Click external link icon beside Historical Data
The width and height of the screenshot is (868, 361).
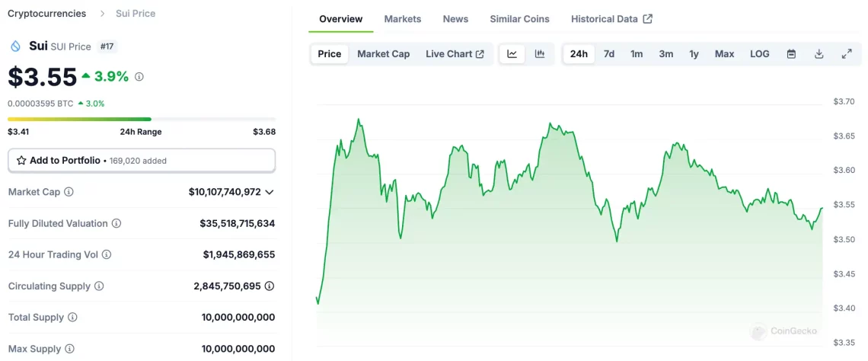648,19
